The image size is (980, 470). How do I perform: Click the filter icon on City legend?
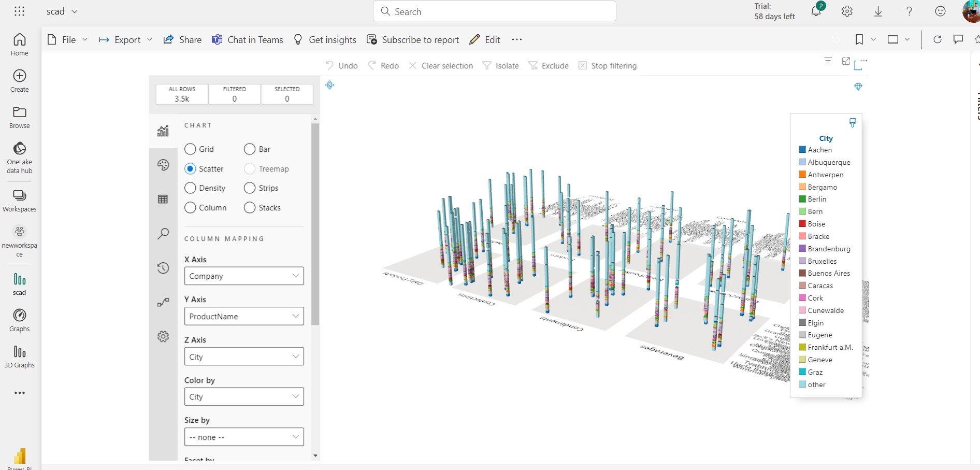pos(852,123)
